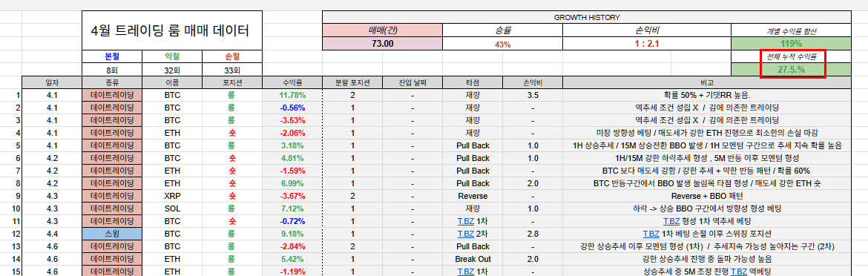Select the '강한 상승추세 진행 중 돌파 가능성 높음' remark

tap(707, 258)
